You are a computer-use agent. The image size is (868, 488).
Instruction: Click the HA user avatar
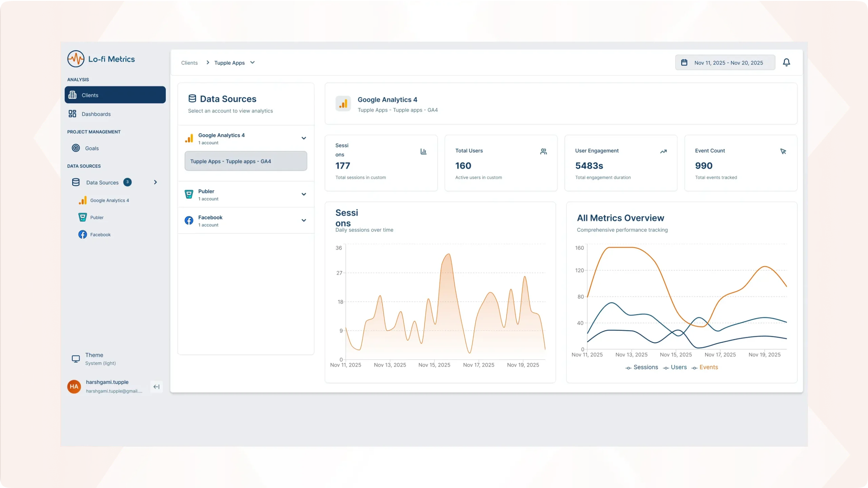click(74, 387)
